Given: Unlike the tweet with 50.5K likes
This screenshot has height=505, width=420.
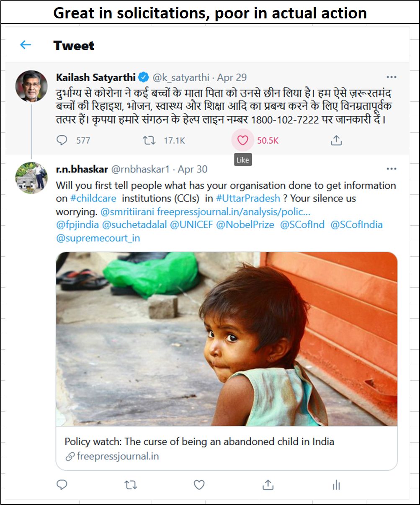Looking at the screenshot, I should point(243,140).
